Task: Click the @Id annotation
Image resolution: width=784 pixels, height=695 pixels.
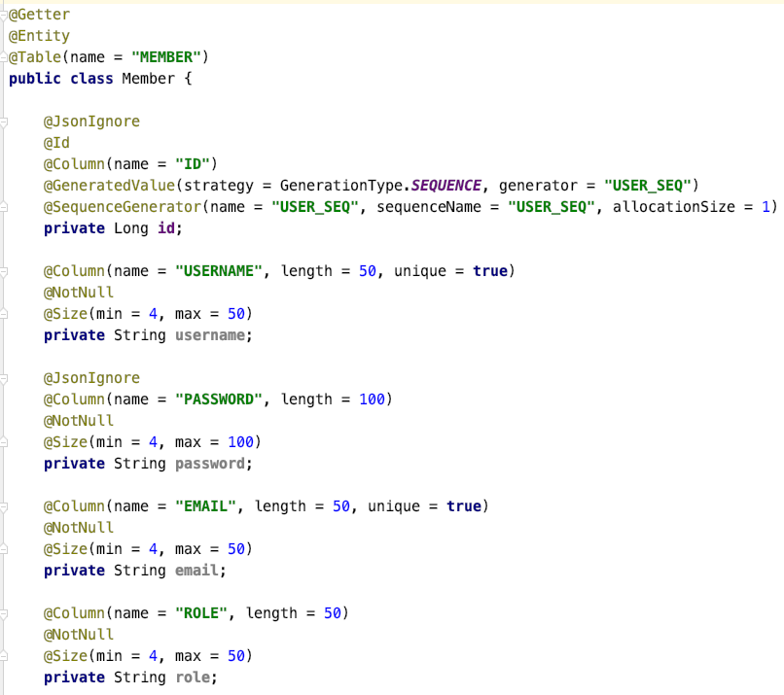Action: pos(56,143)
